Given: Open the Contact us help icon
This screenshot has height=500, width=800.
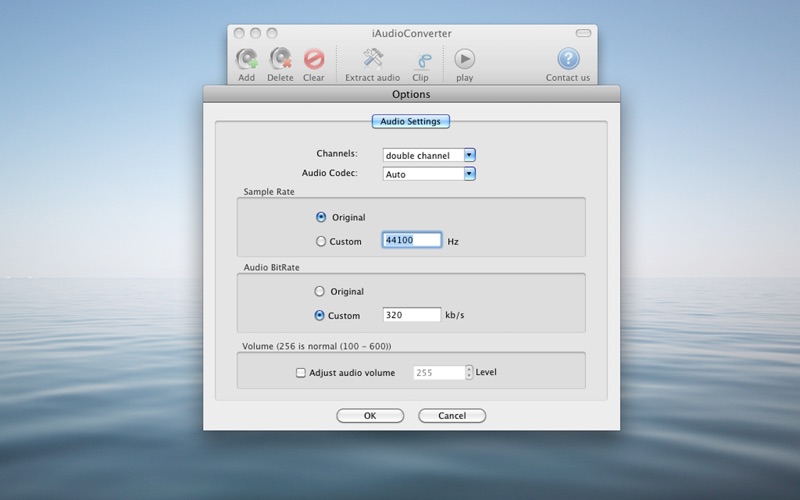Looking at the screenshot, I should click(x=568, y=59).
